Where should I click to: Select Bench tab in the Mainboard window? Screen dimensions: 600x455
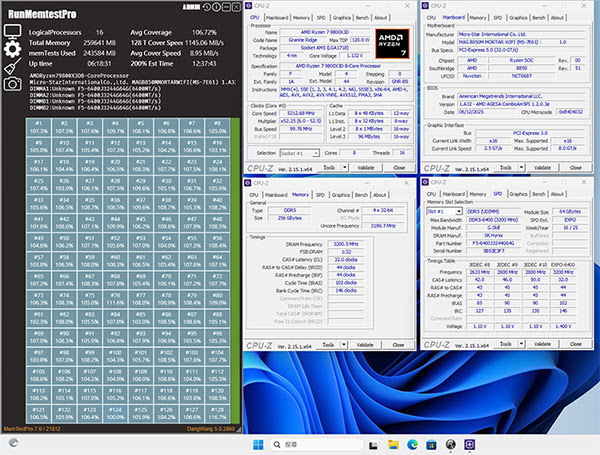[539, 17]
